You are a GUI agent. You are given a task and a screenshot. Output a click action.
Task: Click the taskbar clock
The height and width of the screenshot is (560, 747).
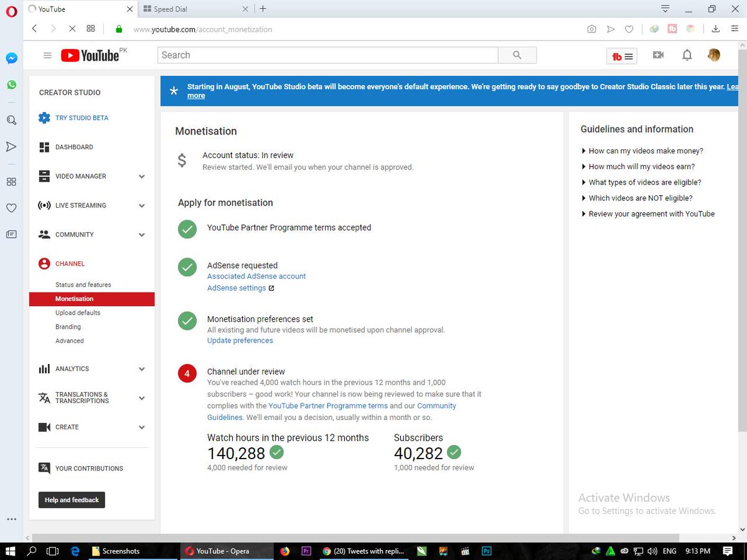tap(697, 551)
